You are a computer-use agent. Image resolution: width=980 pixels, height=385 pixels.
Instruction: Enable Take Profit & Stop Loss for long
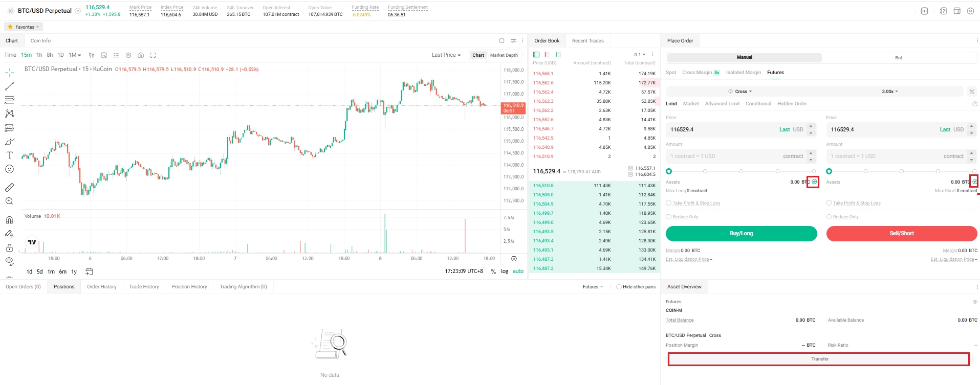tap(668, 203)
